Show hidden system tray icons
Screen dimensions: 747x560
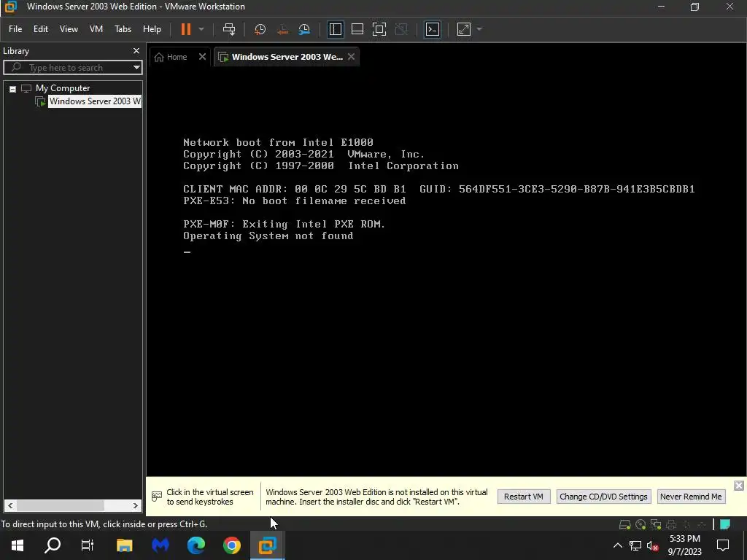pos(617,545)
